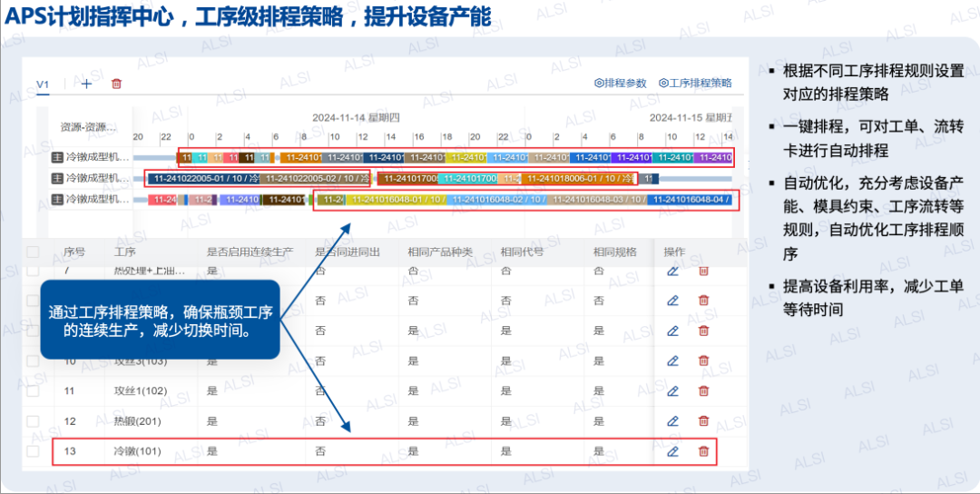Screen dimensions: 980x494
Task: Delete row 13 冷镦(101) using trash icon
Action: tap(703, 451)
